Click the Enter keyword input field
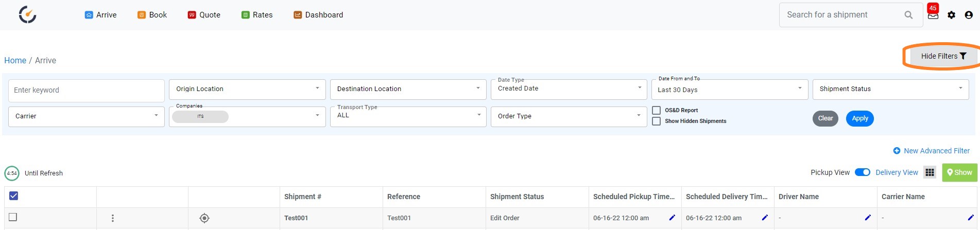 point(86,91)
